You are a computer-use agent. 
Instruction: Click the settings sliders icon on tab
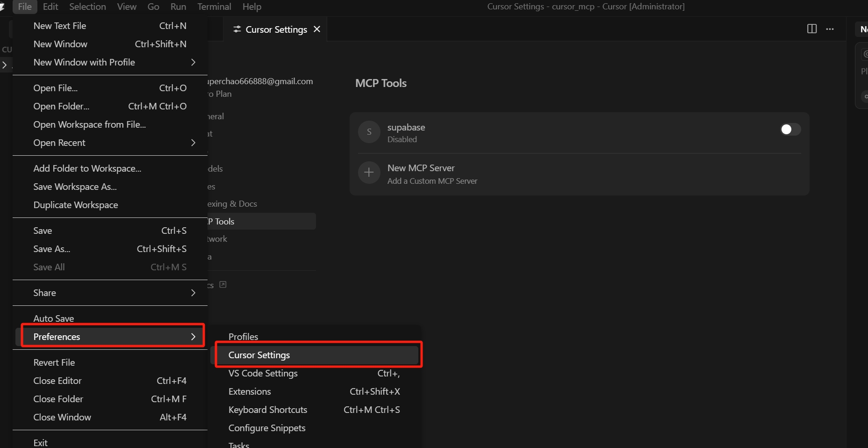point(237,29)
